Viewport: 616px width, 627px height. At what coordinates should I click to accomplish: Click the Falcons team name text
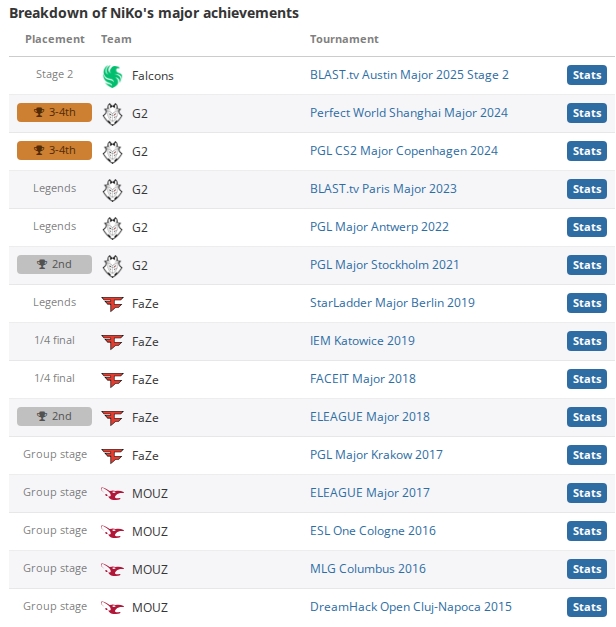pos(153,76)
